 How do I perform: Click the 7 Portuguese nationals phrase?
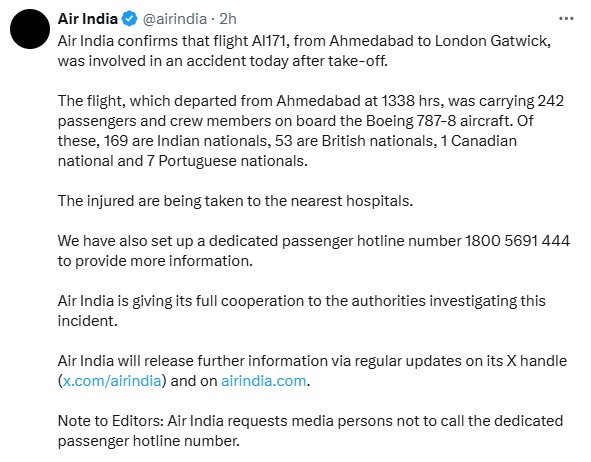click(x=227, y=161)
